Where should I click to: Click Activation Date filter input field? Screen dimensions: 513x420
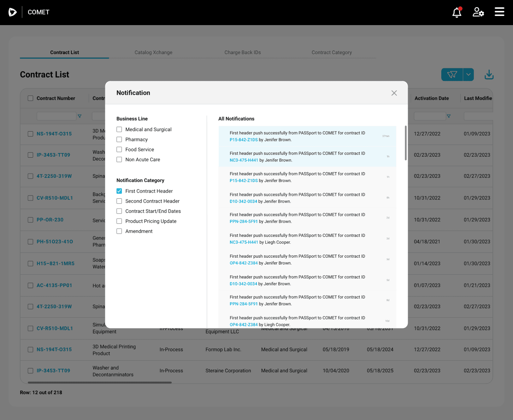coord(430,116)
